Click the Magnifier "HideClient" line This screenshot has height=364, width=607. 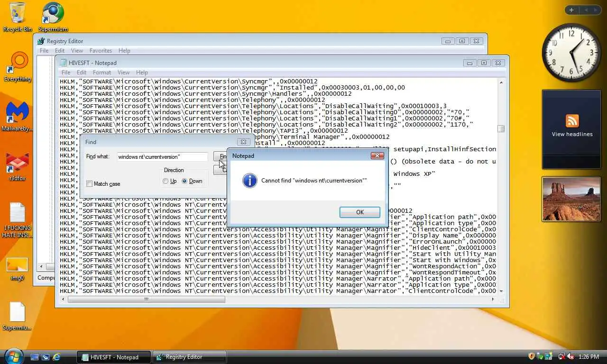278,247
